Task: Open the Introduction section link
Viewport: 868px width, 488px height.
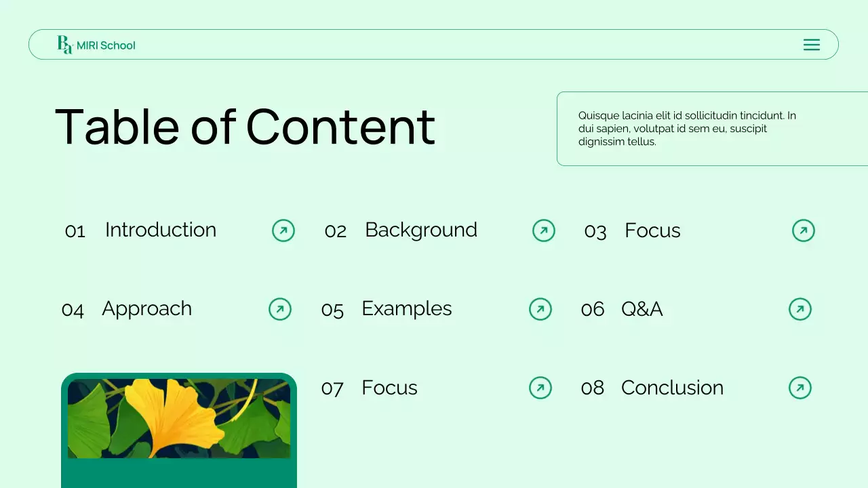Action: point(161,230)
